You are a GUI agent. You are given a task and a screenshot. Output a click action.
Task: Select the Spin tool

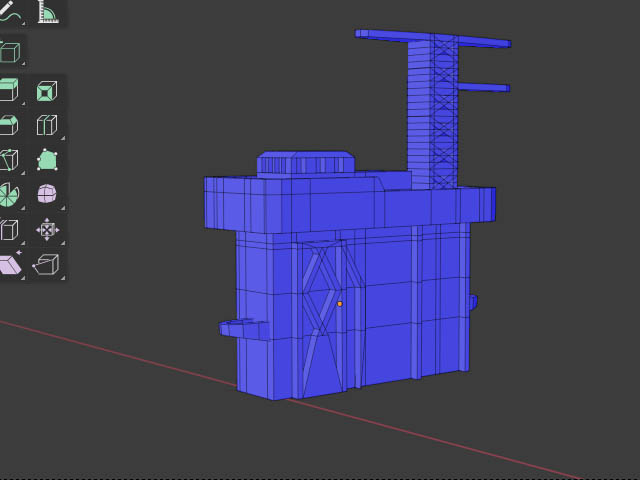[9, 194]
